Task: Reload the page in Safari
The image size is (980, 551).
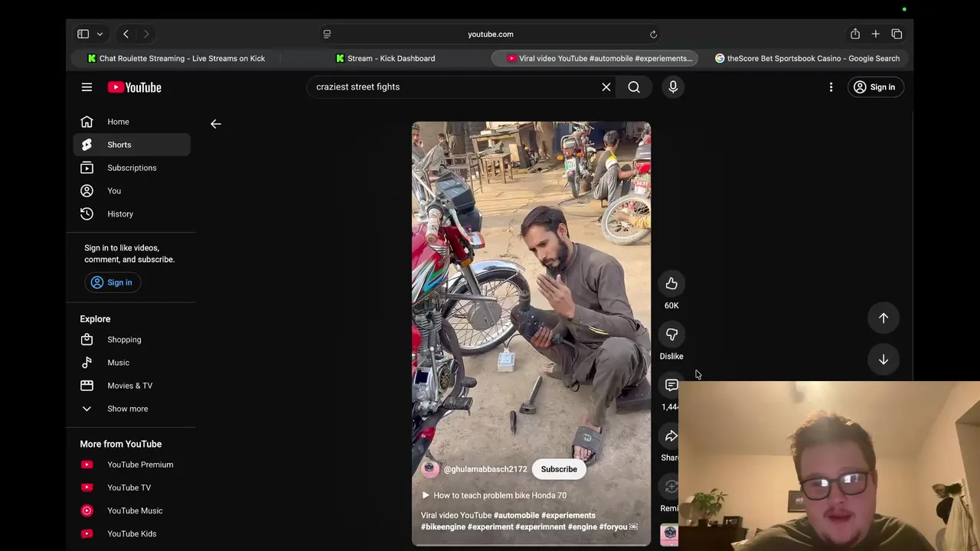Action: tap(653, 34)
